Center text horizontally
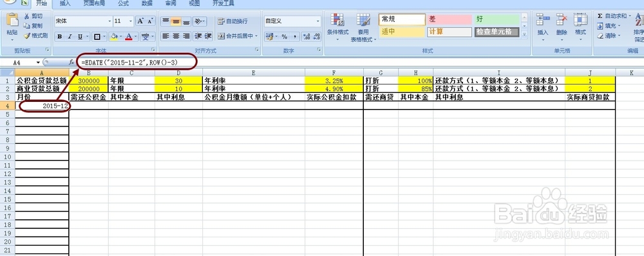The image size is (644, 256). (x=176, y=36)
